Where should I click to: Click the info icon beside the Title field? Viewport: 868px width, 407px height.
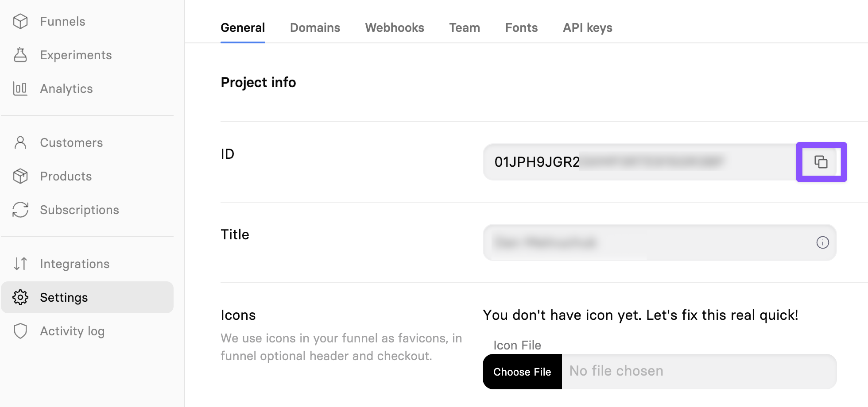click(x=822, y=242)
